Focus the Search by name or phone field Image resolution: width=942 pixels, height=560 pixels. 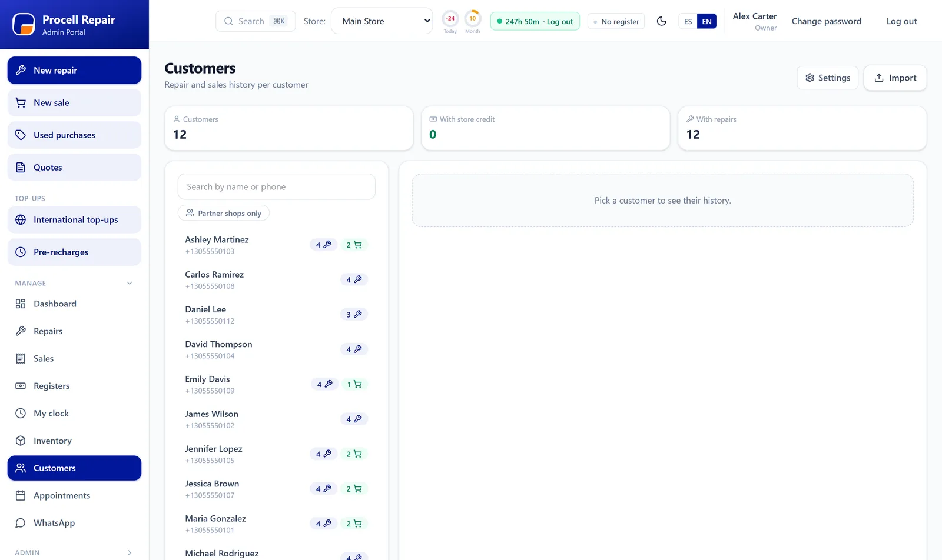pos(276,186)
